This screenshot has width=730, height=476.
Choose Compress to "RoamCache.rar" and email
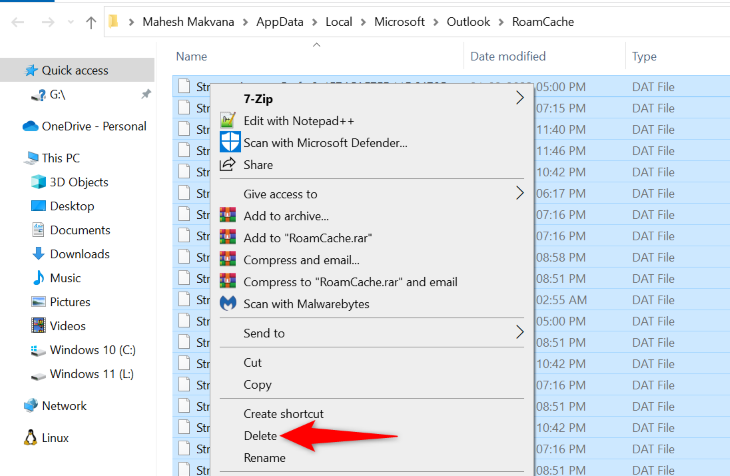pos(372,281)
